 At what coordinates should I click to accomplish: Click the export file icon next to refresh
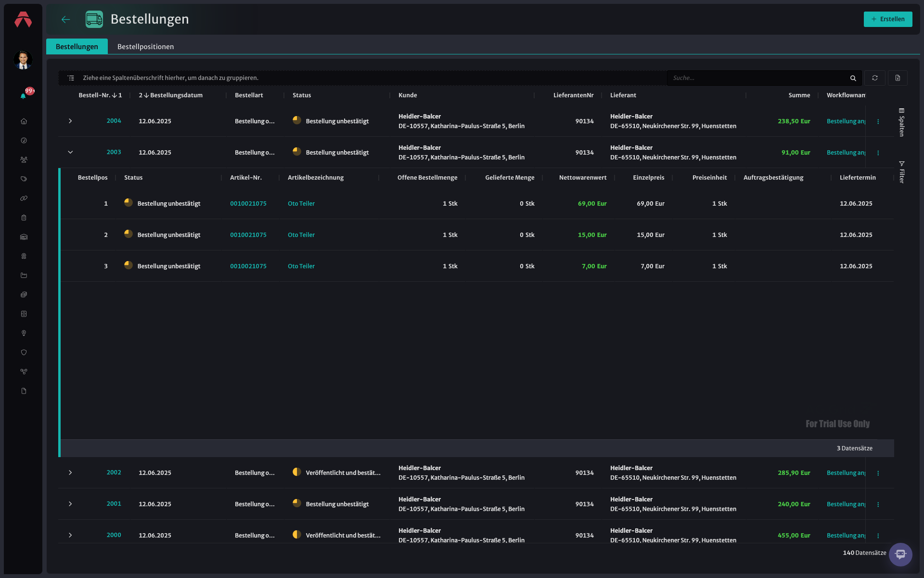pos(898,78)
